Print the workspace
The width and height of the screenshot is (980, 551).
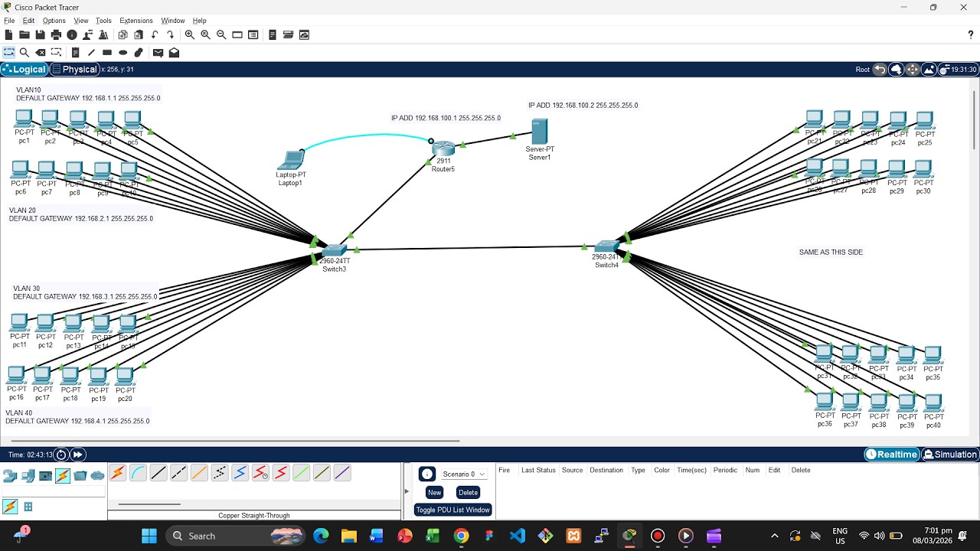pos(56,34)
